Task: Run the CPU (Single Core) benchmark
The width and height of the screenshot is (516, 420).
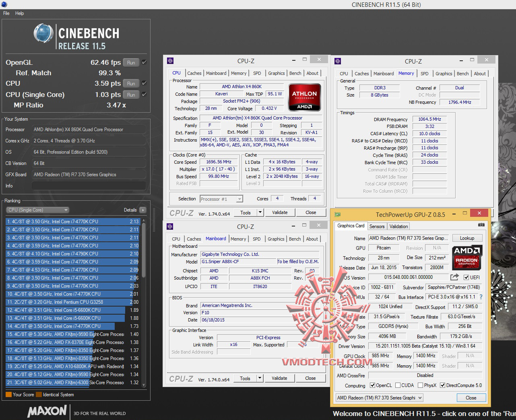Action: pyautogui.click(x=131, y=95)
